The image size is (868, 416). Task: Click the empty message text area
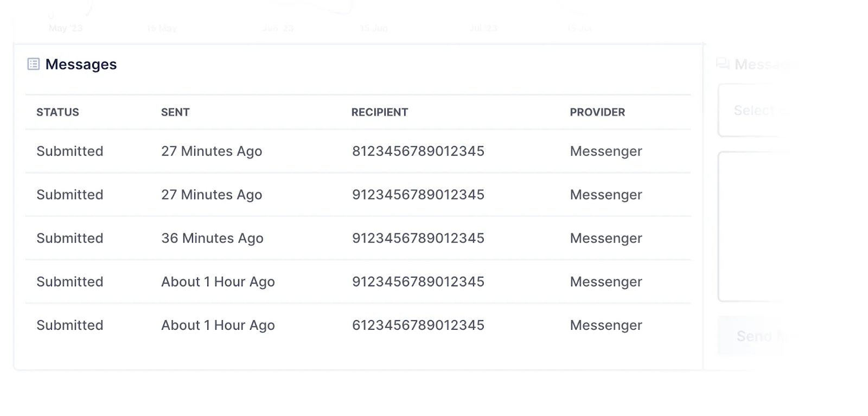click(x=781, y=227)
